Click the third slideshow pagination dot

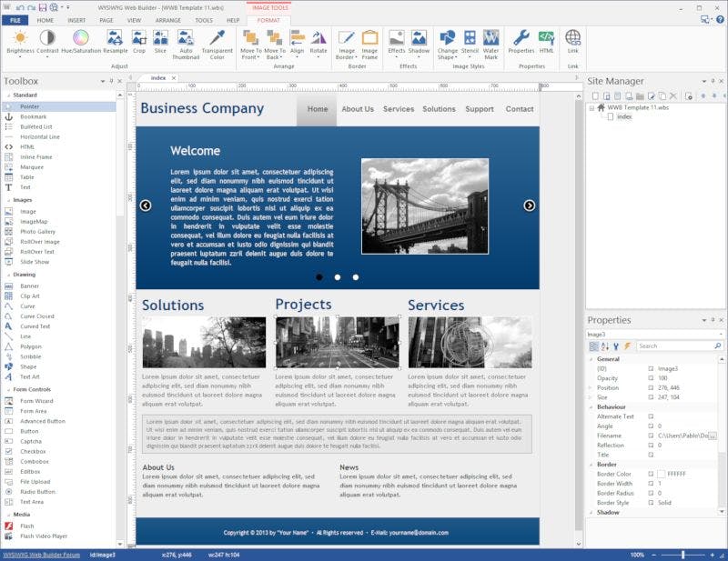coord(356,276)
